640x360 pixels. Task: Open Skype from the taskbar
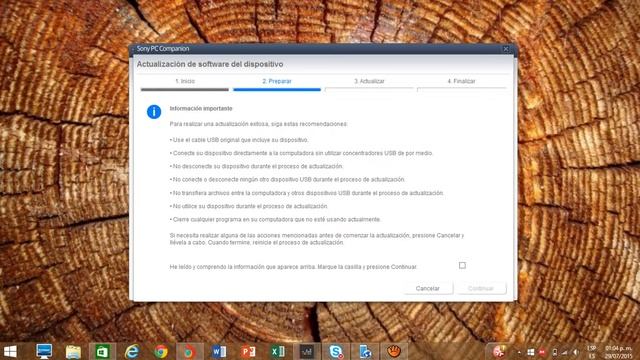[x=336, y=351]
